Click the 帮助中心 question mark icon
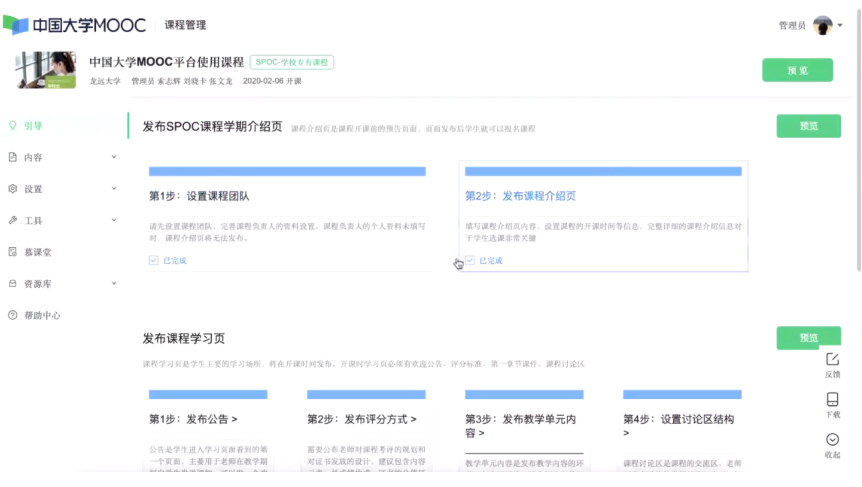This screenshot has height=487, width=862. click(13, 315)
